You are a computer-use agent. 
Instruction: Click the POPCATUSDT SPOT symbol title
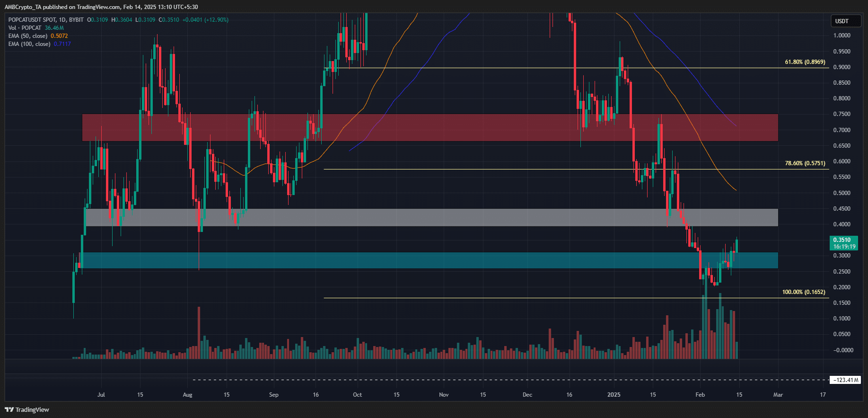click(x=32, y=20)
